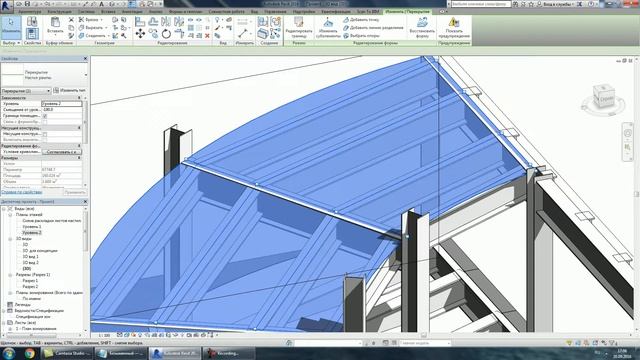This screenshot has width=640, height=360.
Task: Click Add Point (Добавить точку)
Action: (x=361, y=20)
